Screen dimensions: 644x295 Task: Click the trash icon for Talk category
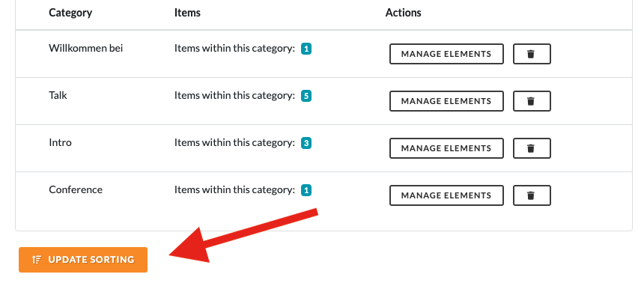532,101
